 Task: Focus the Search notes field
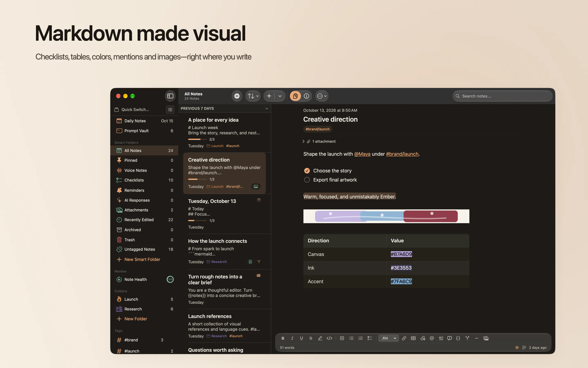pos(502,96)
